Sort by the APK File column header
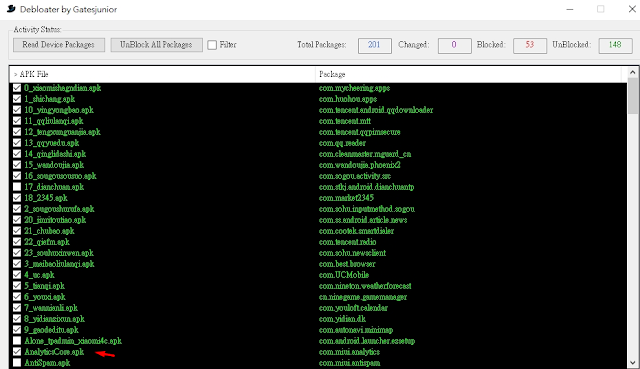Screen dimensions: 640x369 [162, 74]
